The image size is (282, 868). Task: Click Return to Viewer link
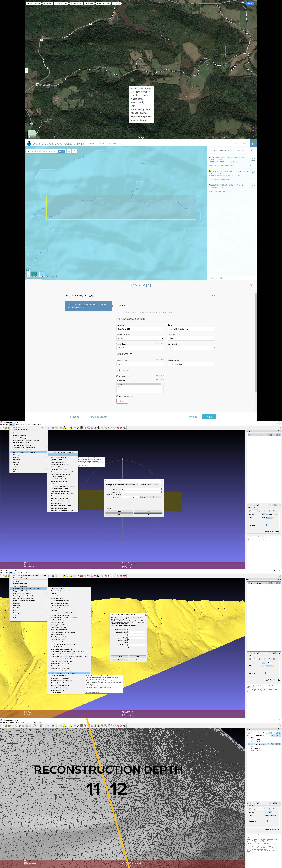[x=98, y=417]
